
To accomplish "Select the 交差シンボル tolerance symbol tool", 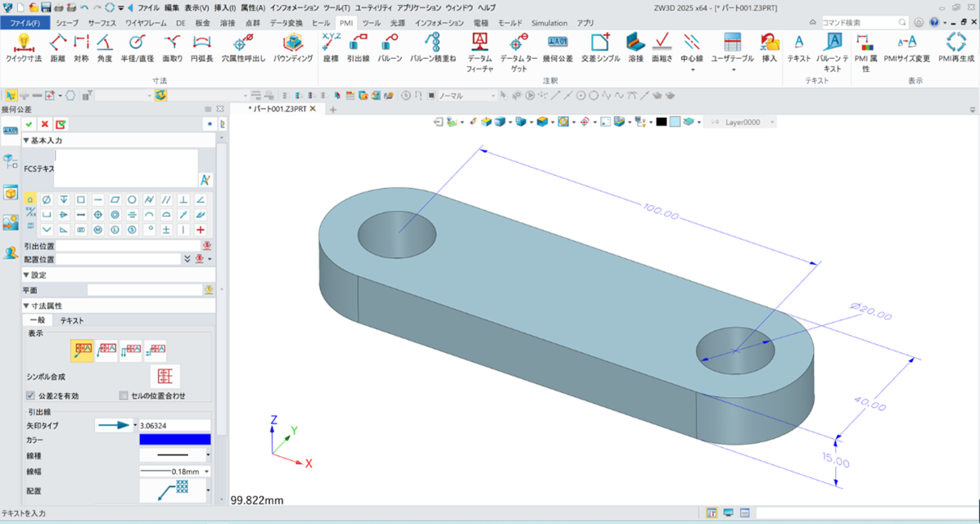I will tap(600, 48).
